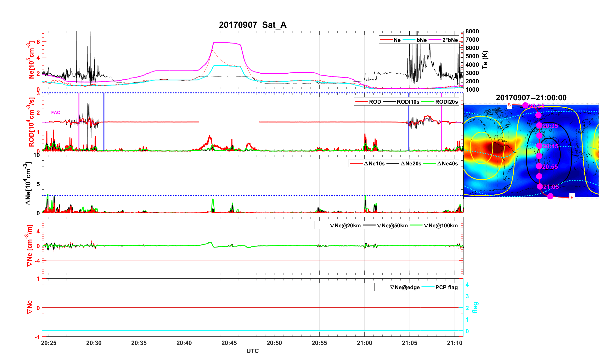Click the S start marker on map track
This screenshot has height=364, width=602.
click(x=509, y=105)
